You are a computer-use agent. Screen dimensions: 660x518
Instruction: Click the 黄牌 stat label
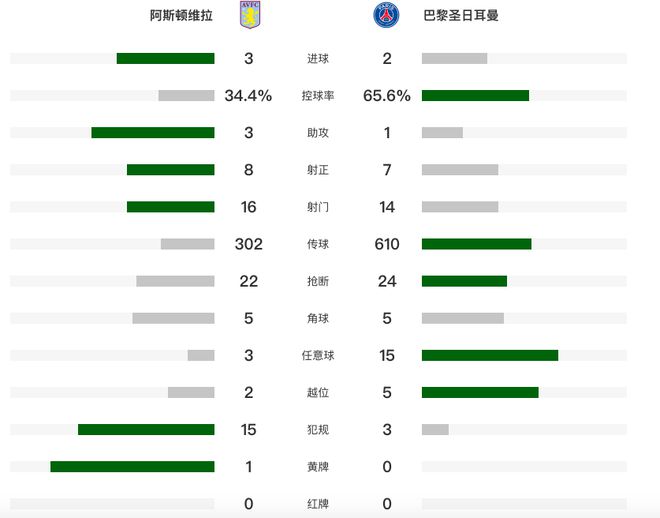pyautogui.click(x=318, y=467)
